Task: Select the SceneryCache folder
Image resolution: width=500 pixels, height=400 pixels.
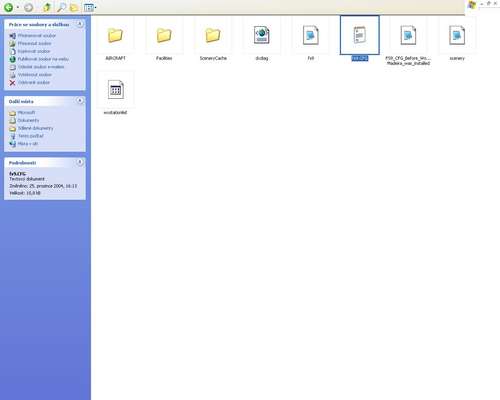Action: click(213, 39)
